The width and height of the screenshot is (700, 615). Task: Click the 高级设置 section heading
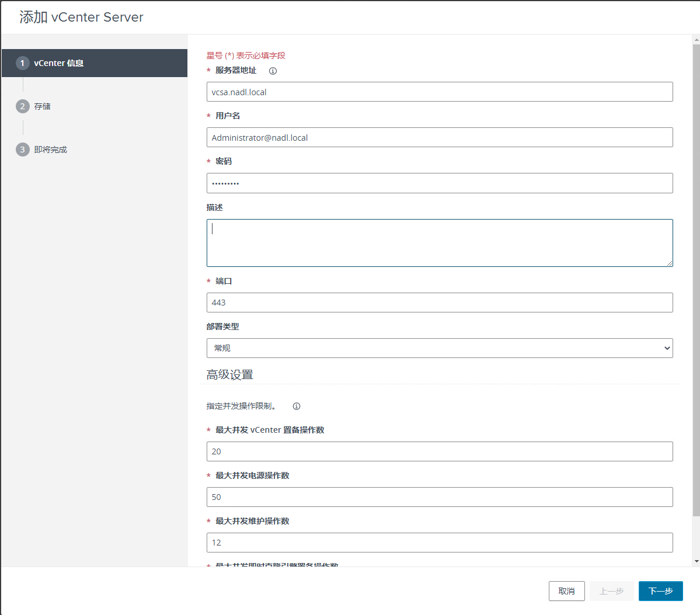[x=230, y=374]
